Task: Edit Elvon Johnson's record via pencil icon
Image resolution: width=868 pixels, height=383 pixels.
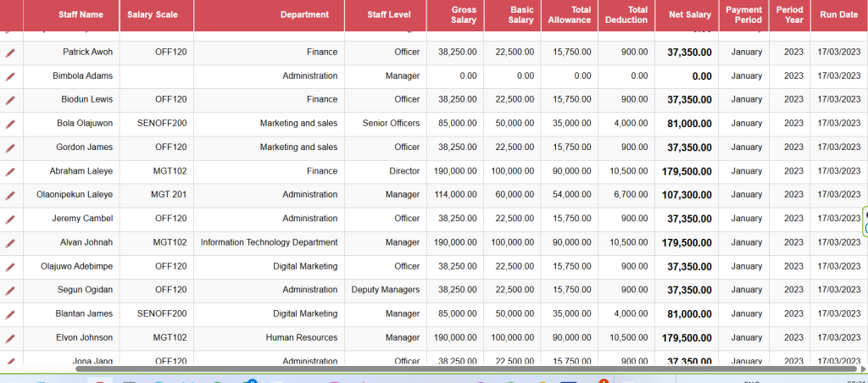Action: [10, 337]
